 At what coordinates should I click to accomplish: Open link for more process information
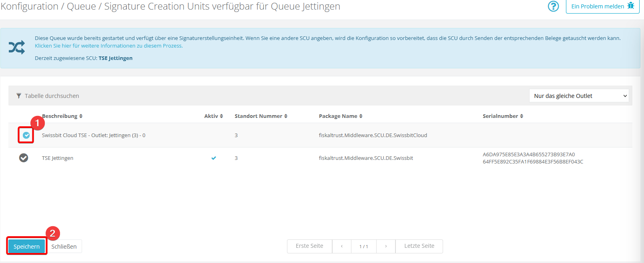pos(108,46)
